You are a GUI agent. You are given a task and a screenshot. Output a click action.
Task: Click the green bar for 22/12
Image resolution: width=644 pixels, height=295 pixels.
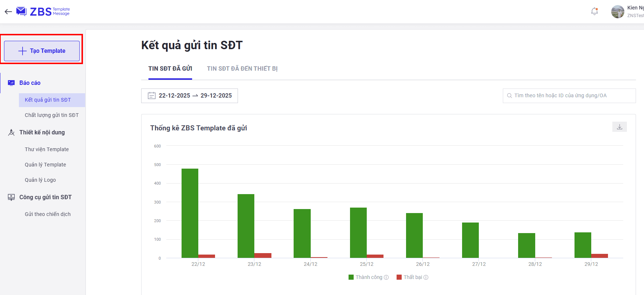point(190,213)
